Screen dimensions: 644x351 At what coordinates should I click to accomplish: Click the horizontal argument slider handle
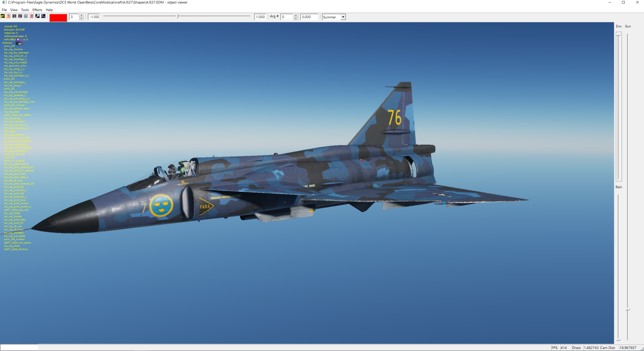pos(178,16)
